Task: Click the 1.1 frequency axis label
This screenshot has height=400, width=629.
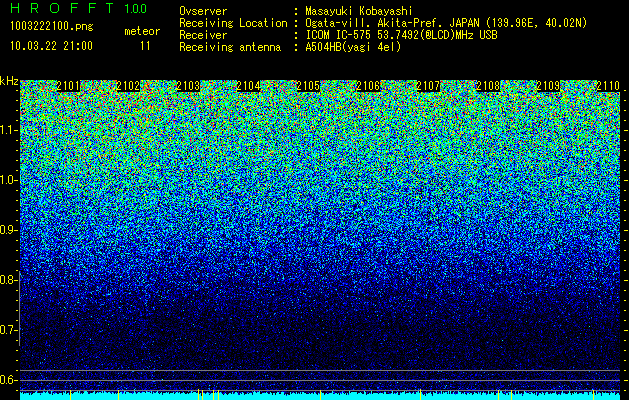Action: [x=7, y=130]
